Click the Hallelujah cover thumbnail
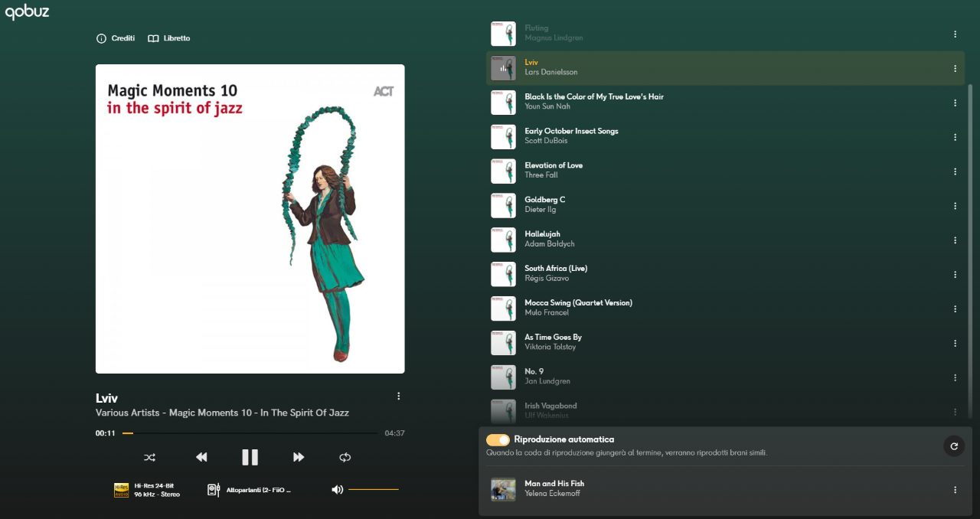980x519 pixels. tap(503, 240)
